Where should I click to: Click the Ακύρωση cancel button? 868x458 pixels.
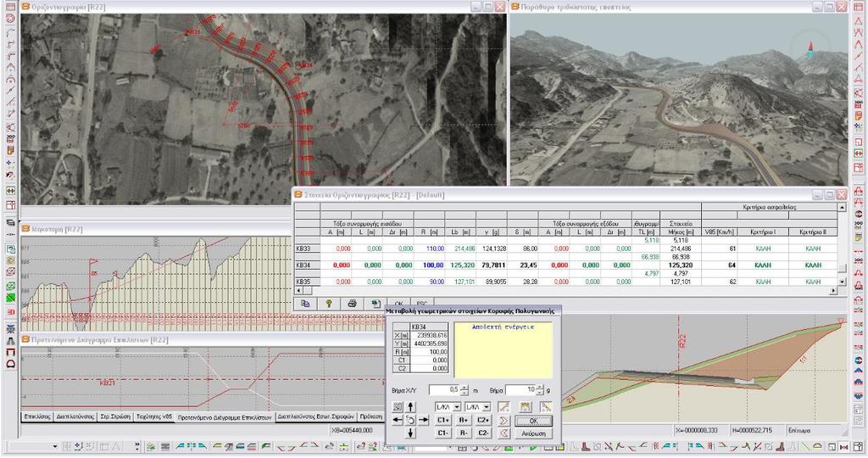(534, 433)
